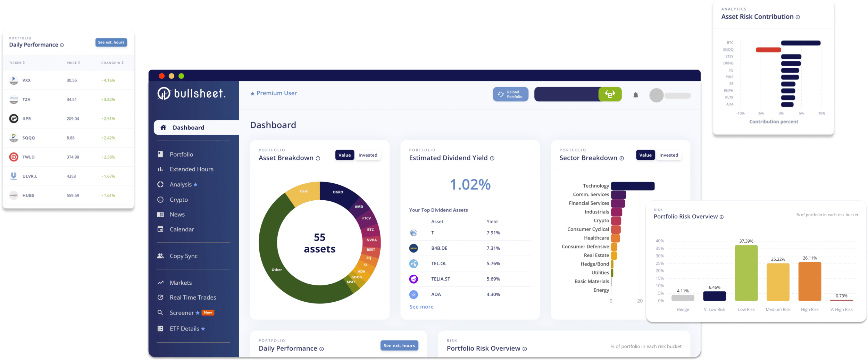Select Value in Asset Breakdown toggle
The image size is (868, 360).
[x=344, y=155]
